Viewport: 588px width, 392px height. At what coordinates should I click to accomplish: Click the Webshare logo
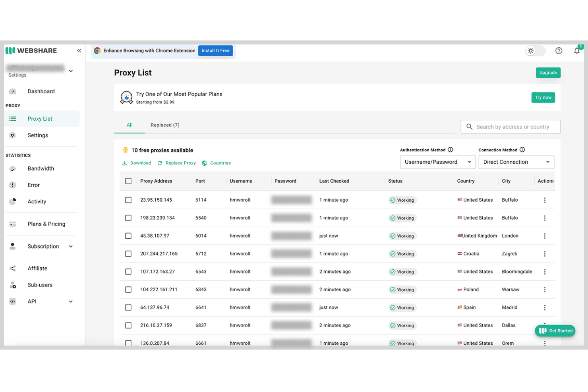coord(31,50)
